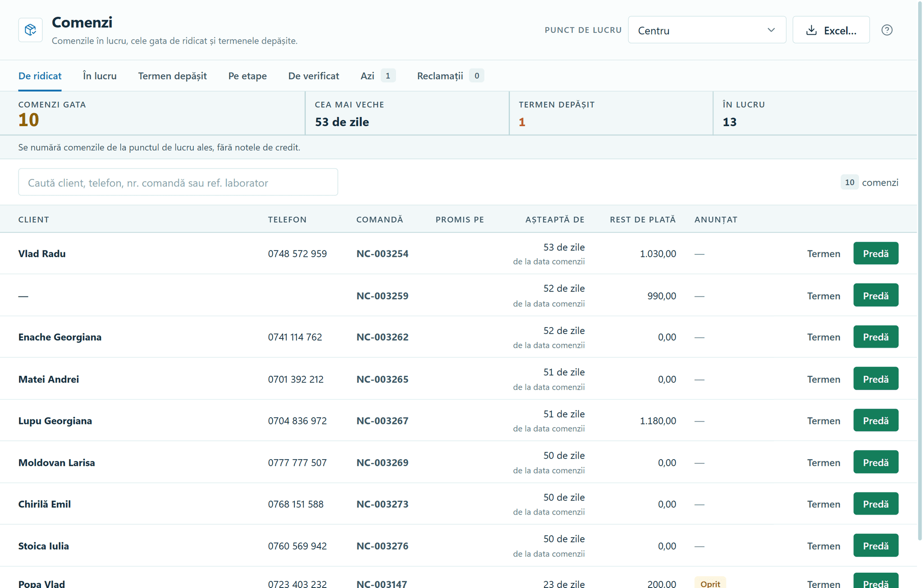Viewport: 923px width, 588px height.
Task: Click the download icon on Excel button
Action: point(811,30)
